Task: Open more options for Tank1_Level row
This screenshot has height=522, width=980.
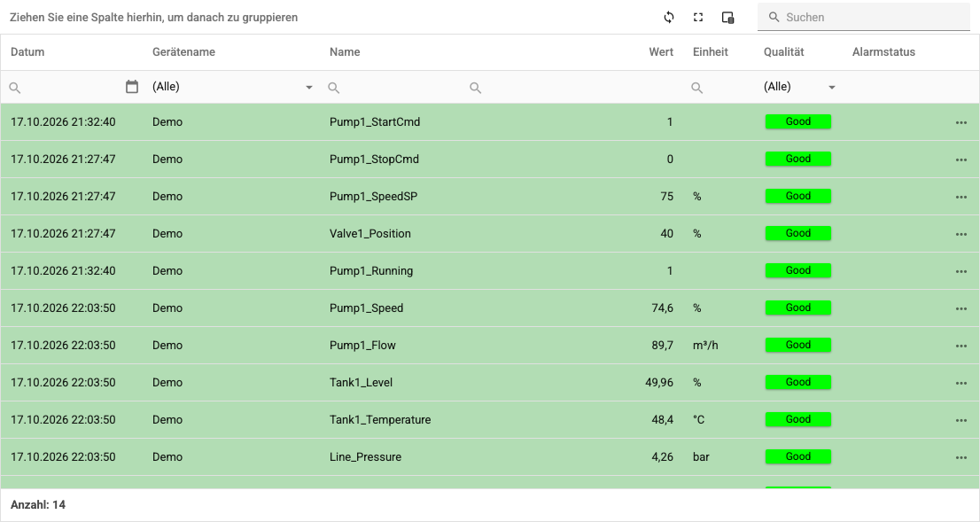Action: 961,383
